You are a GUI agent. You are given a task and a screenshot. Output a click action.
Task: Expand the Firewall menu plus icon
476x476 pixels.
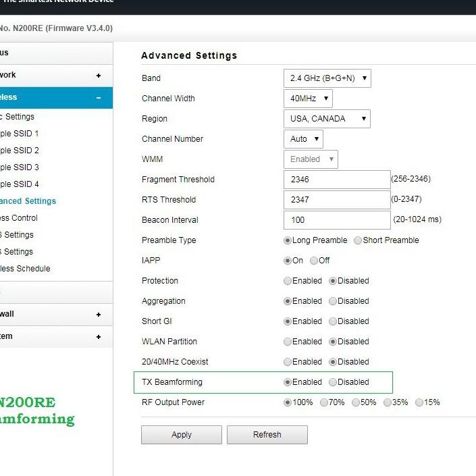click(99, 315)
